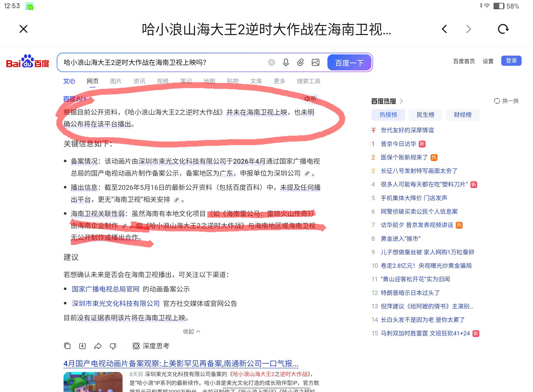Play AI answer with 听 speaker icon
Screen dimensions: 533x392
pos(311,98)
